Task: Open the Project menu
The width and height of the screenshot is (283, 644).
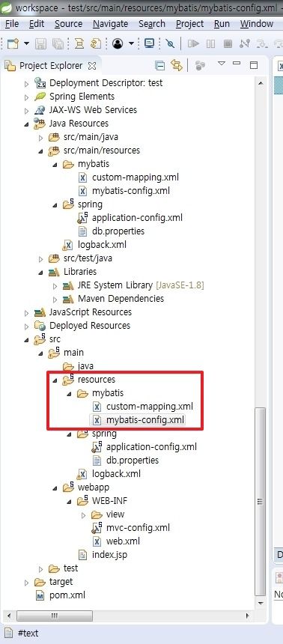Action: [x=189, y=24]
